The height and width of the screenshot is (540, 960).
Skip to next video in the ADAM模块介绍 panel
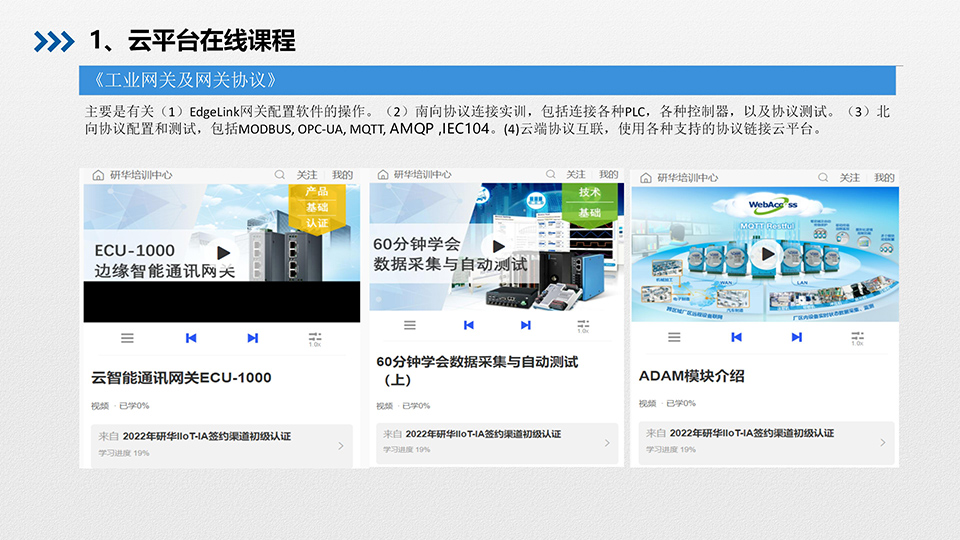(x=796, y=337)
